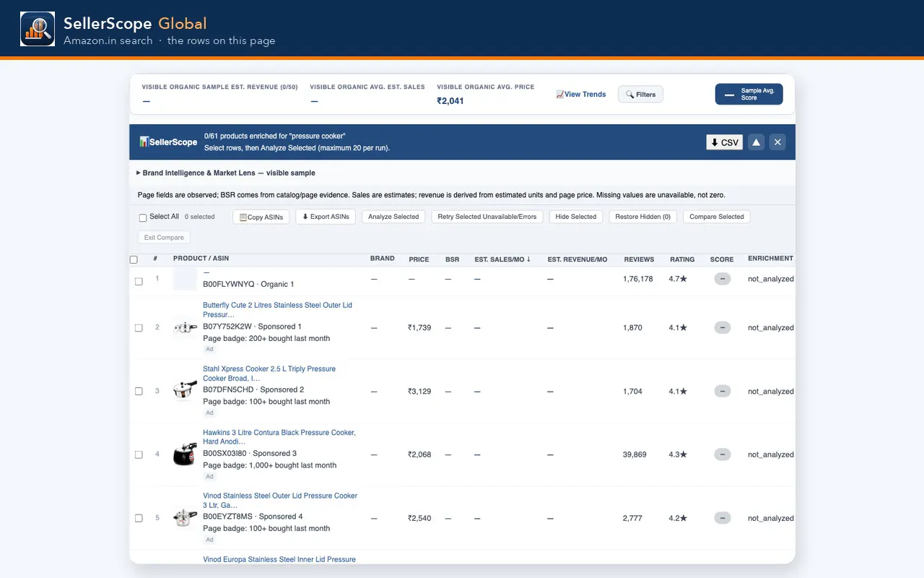The image size is (924, 578).
Task: Click the Price column header
Action: (419, 259)
